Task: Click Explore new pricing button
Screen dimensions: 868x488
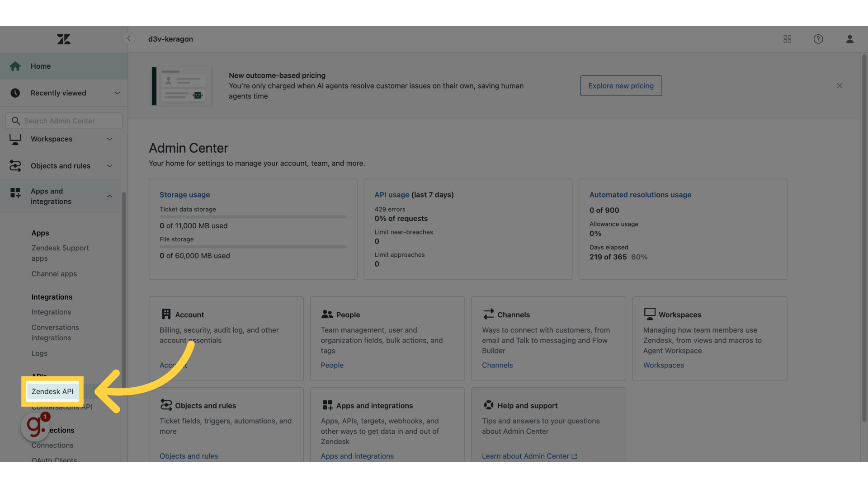Action: (621, 86)
